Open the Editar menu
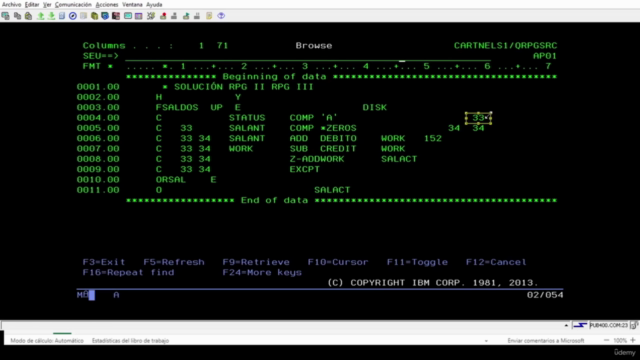 coord(32,4)
